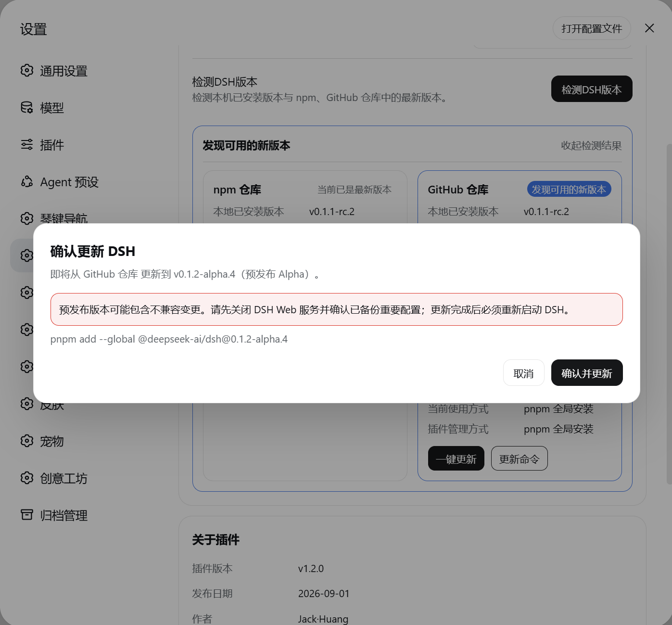The height and width of the screenshot is (625, 672).
Task: Collapse results via 收起检测结果
Action: (x=591, y=146)
